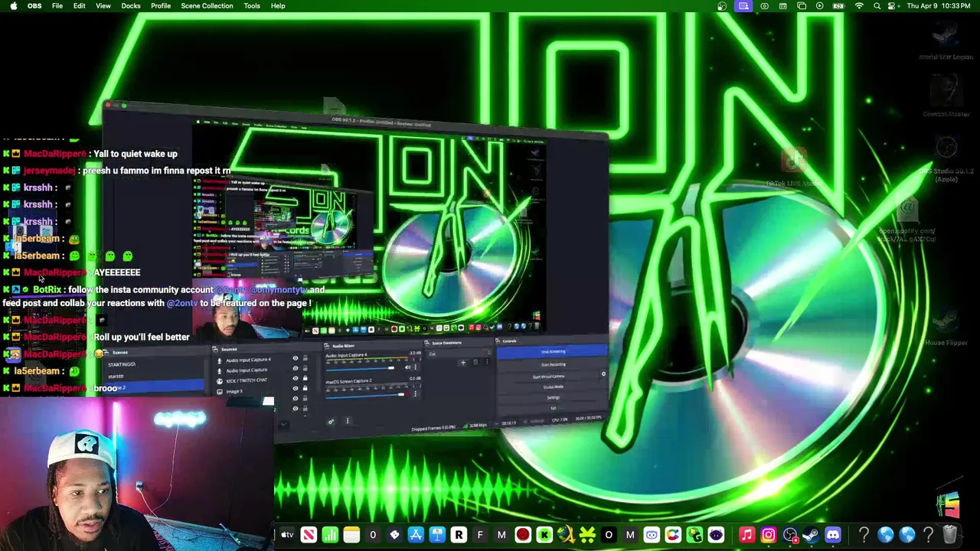The image size is (980, 551).
Task: Mute Audio Input Capture 4 in the mixer
Action: [x=407, y=367]
